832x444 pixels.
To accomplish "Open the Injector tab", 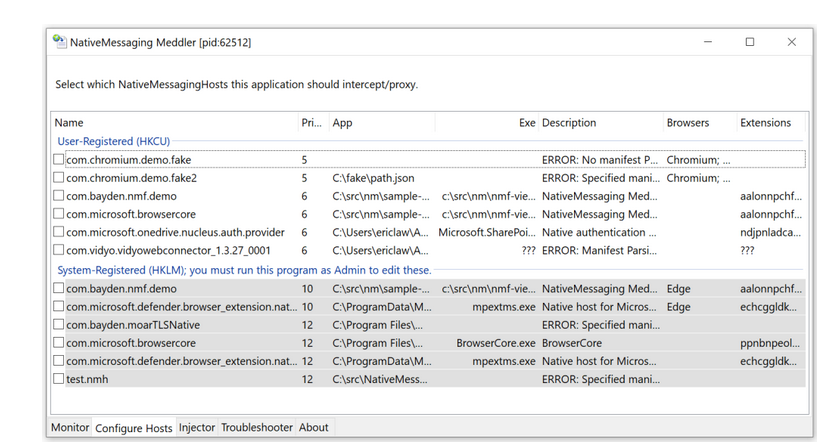I will 197,428.
